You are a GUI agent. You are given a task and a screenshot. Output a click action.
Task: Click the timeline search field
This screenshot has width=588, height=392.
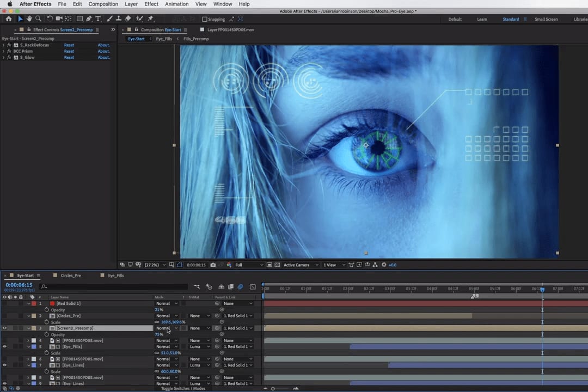[x=109, y=286]
